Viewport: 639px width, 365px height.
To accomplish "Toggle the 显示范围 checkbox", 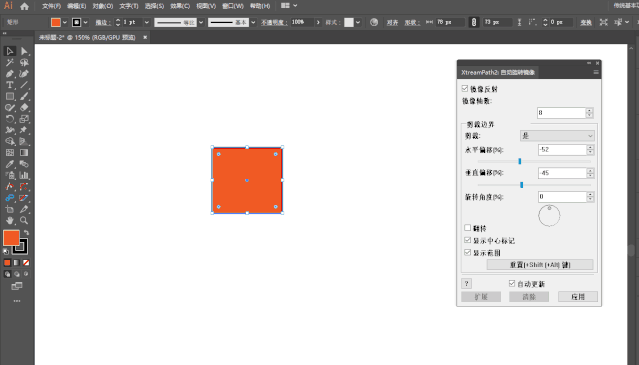I will (x=467, y=252).
